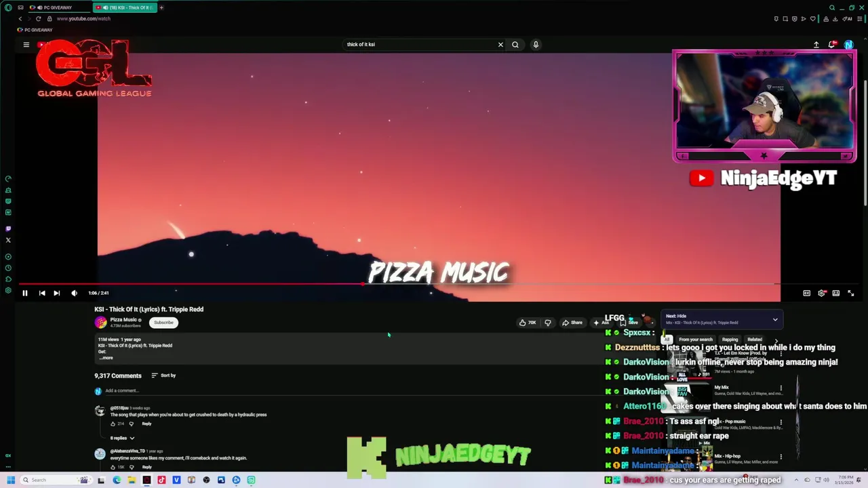Like the @AlabanzaViva_TD comment
Image resolution: width=868 pixels, height=488 pixels.
(x=113, y=467)
